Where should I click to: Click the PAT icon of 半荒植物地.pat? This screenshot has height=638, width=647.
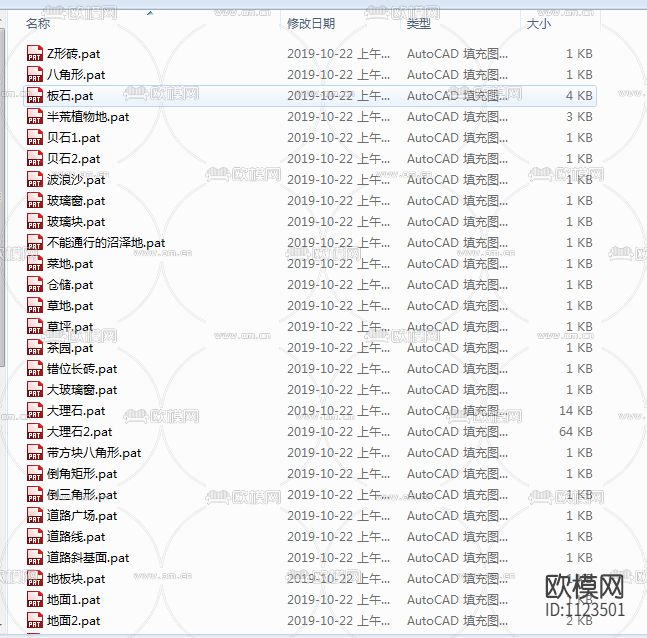(35, 117)
